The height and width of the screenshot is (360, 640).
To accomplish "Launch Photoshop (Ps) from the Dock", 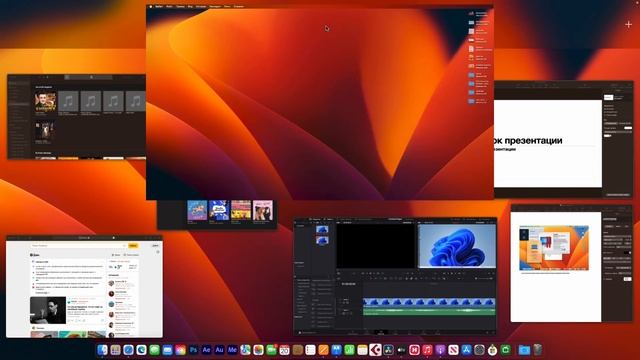I will 193,350.
